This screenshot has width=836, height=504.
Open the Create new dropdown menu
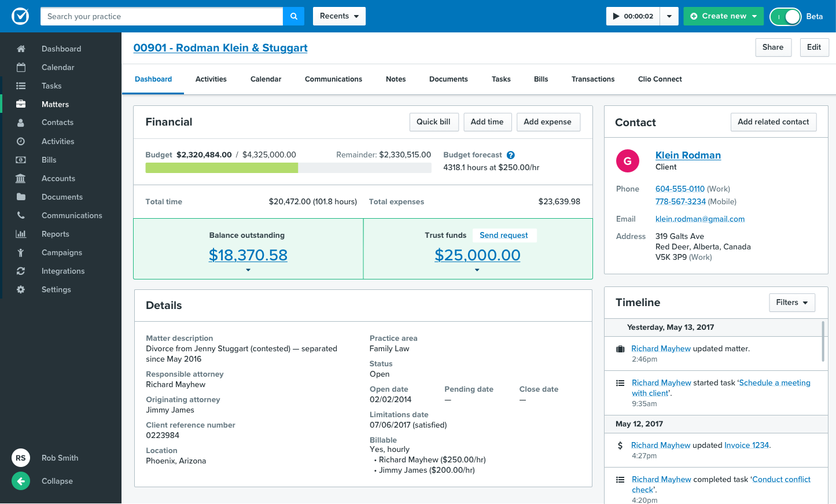[x=724, y=16]
